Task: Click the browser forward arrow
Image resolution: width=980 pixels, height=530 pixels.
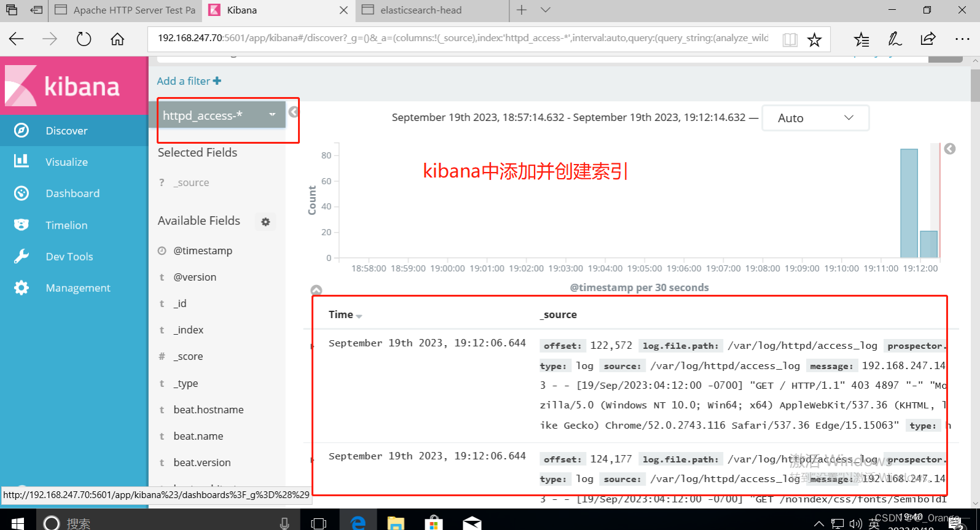Action: coord(50,39)
